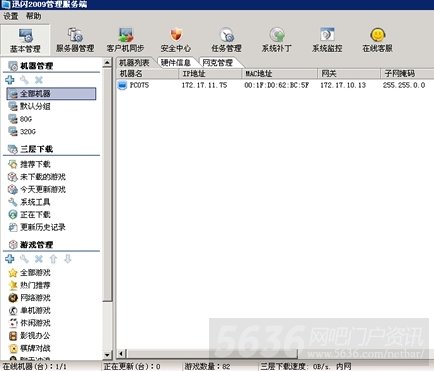Screen dimensions: 434x371
Task: Switch to the 网克管理 tab
Action: [218, 63]
